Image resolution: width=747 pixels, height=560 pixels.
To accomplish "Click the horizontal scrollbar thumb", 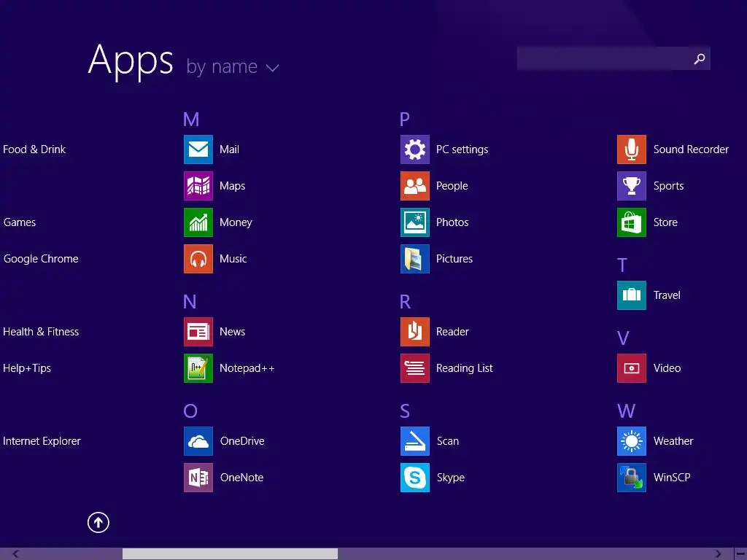I will [230, 554].
